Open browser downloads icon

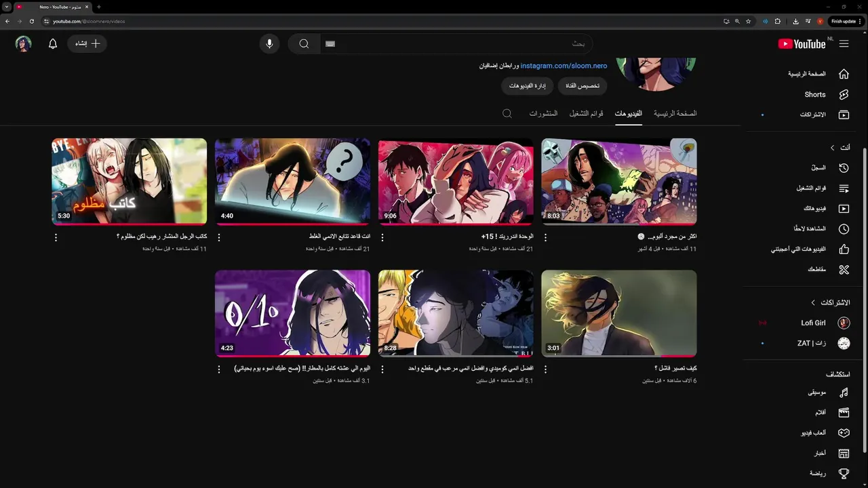[795, 21]
